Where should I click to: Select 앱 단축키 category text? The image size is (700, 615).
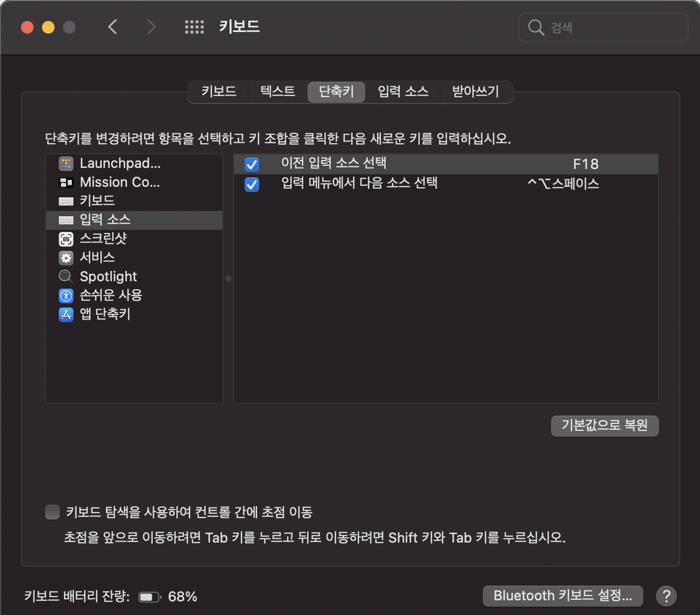tap(105, 314)
